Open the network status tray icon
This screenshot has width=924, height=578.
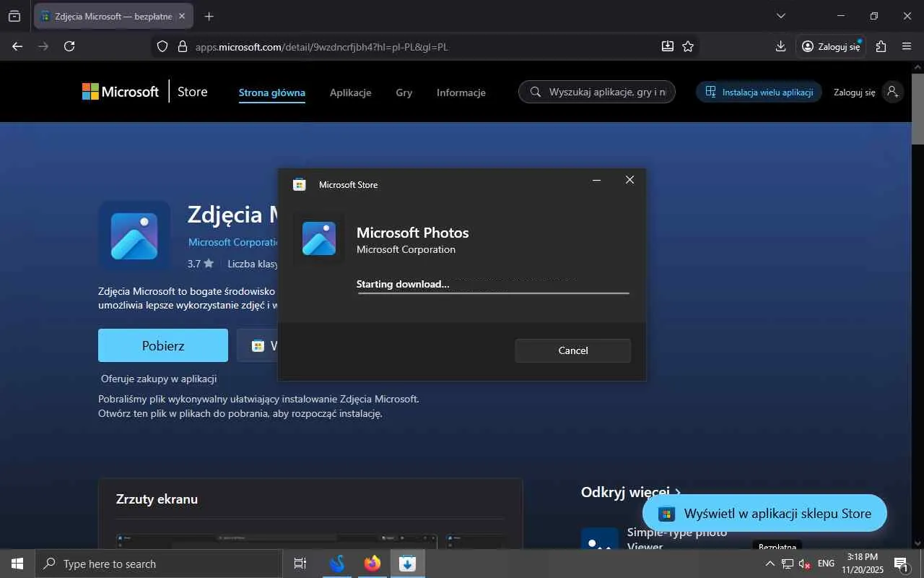[788, 564]
